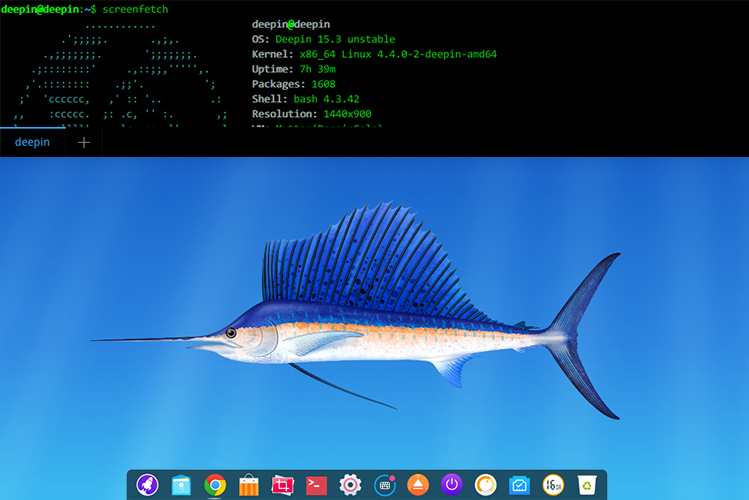Click the 'deepin@deepin' header in screenfetch output

[x=291, y=24]
